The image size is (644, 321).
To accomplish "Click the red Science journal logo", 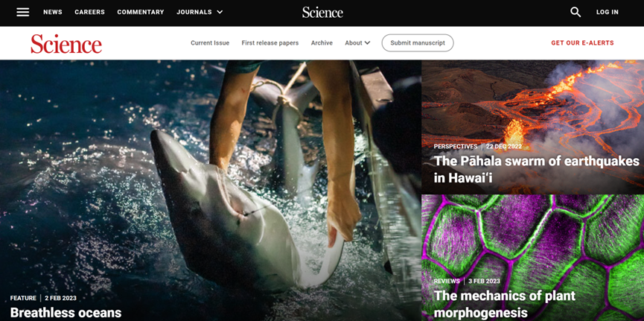I will 66,43.
